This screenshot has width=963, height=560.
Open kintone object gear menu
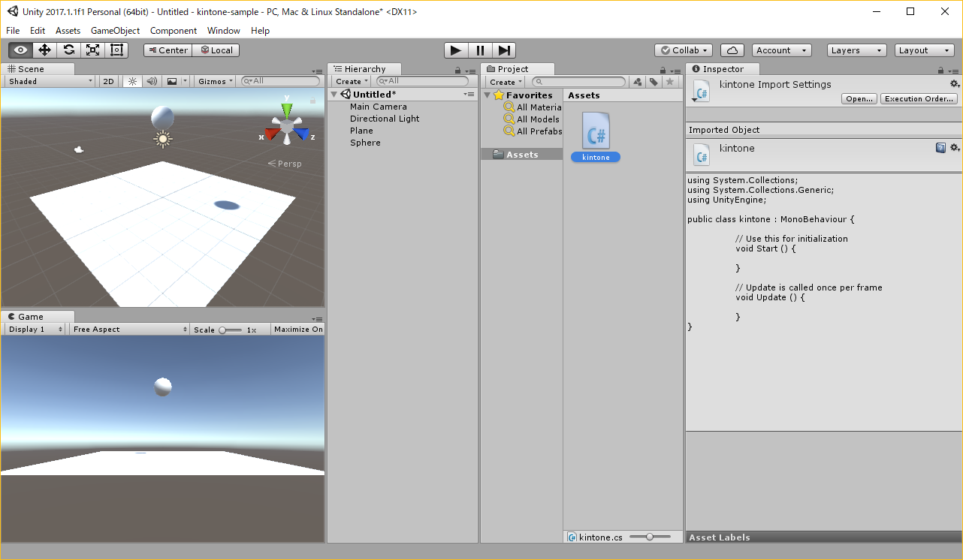point(955,148)
